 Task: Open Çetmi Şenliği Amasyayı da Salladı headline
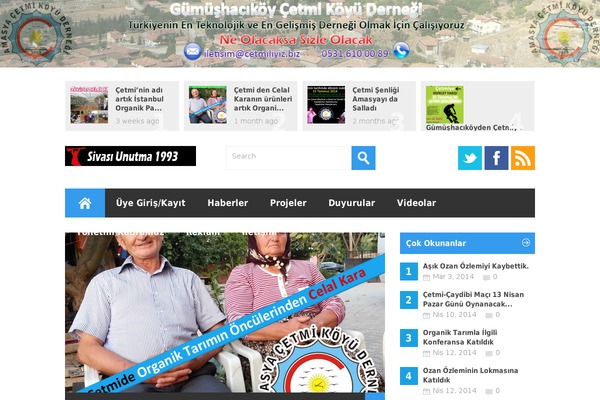coord(376,99)
